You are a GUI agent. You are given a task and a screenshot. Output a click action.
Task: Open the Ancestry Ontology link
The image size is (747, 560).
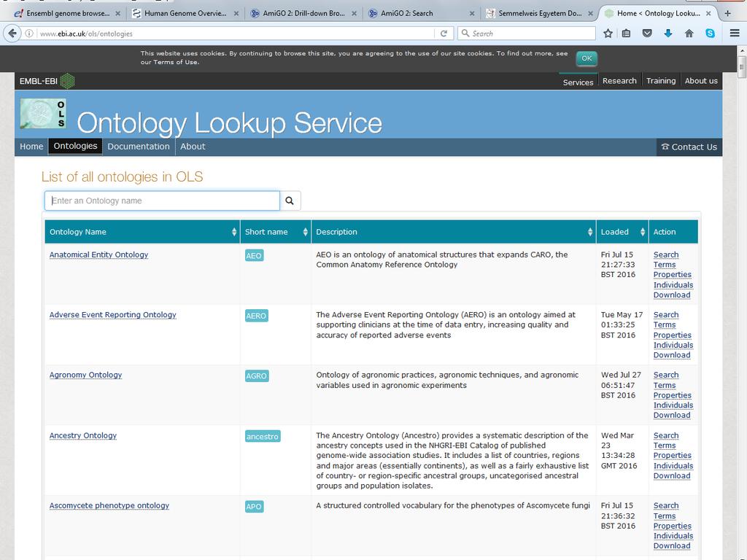click(83, 436)
